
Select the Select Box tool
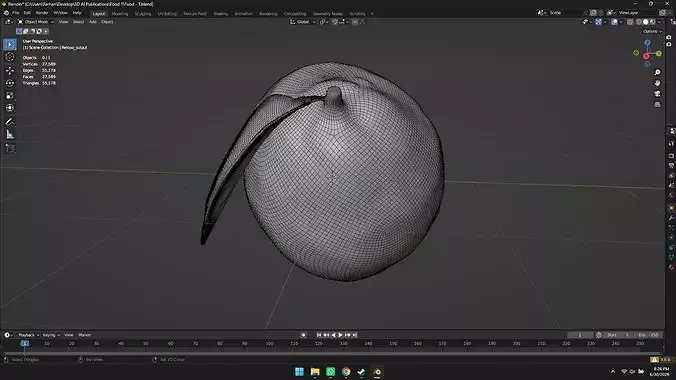click(10, 44)
